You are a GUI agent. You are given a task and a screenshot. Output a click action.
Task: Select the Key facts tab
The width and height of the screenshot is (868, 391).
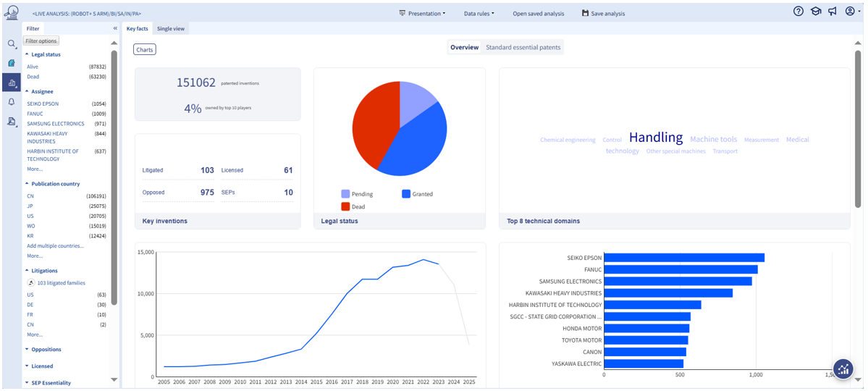click(x=137, y=28)
